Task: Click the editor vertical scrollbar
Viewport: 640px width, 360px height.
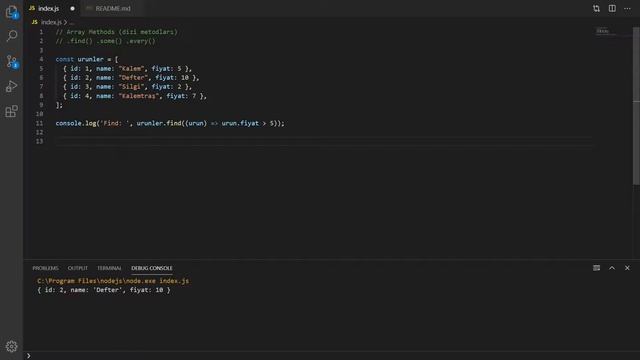Action: (636, 106)
